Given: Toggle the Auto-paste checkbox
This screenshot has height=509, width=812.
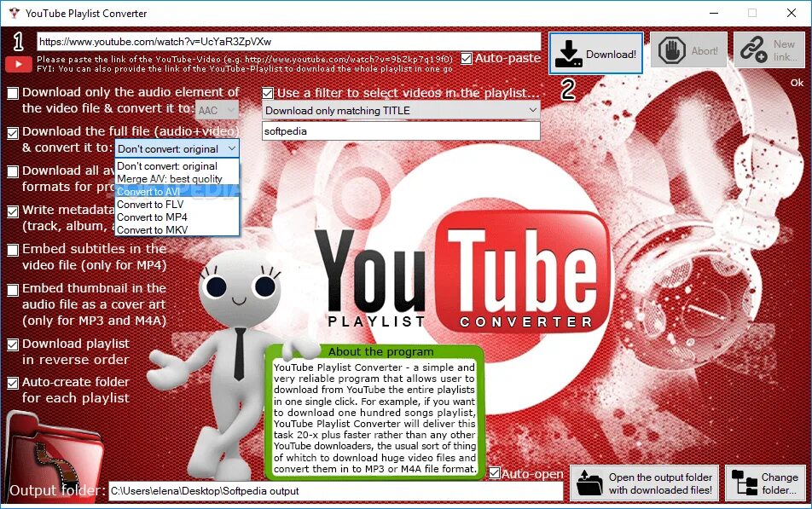Looking at the screenshot, I should click(x=466, y=59).
